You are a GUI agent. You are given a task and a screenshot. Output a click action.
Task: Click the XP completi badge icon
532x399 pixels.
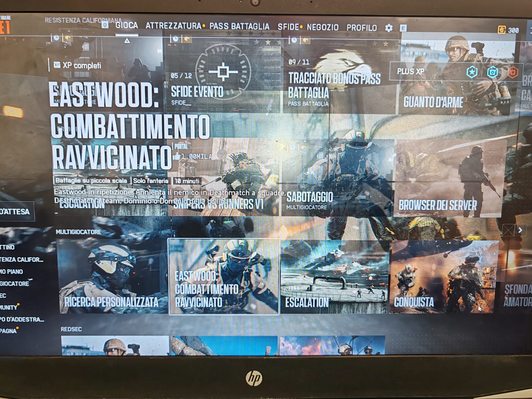(x=57, y=66)
